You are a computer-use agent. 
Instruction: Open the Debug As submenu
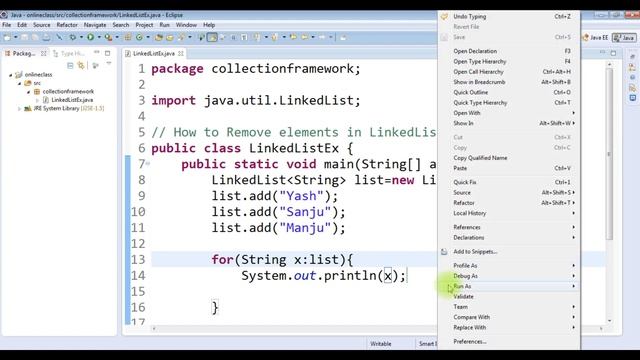[x=508, y=276]
